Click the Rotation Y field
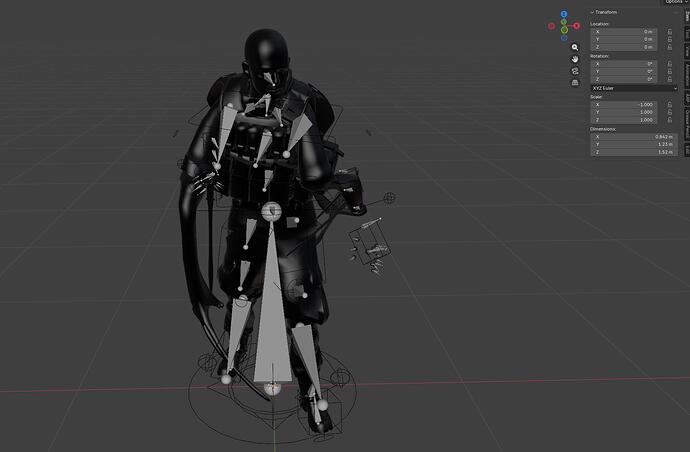Screen dimensions: 690x452 tap(624, 72)
